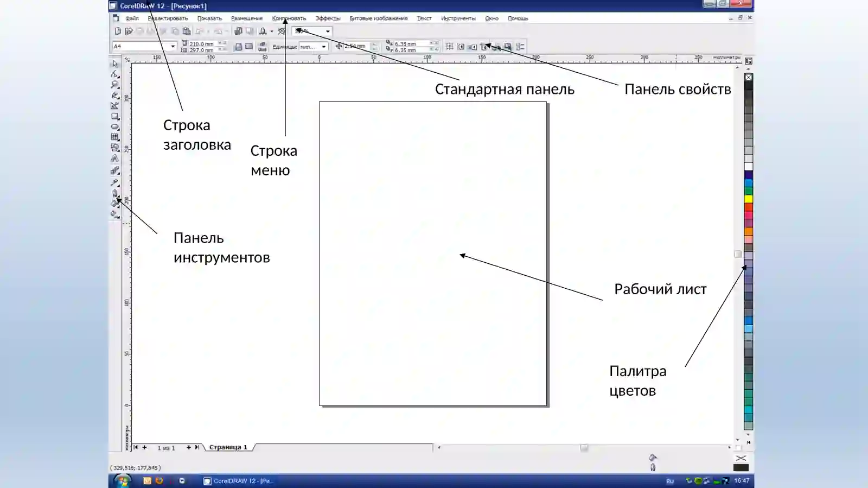The width and height of the screenshot is (868, 488).
Task: Click the New document icon
Action: click(118, 31)
